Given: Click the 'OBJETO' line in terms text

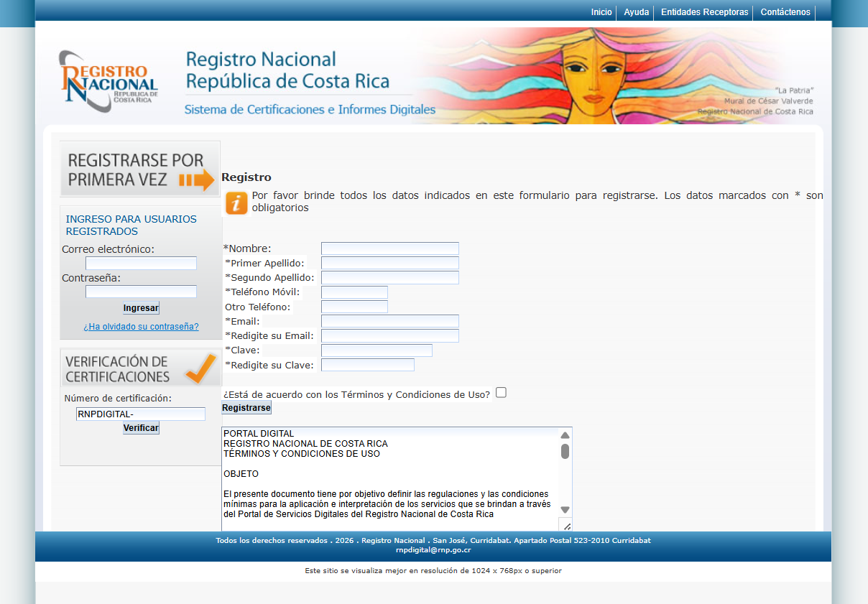Looking at the screenshot, I should [241, 474].
